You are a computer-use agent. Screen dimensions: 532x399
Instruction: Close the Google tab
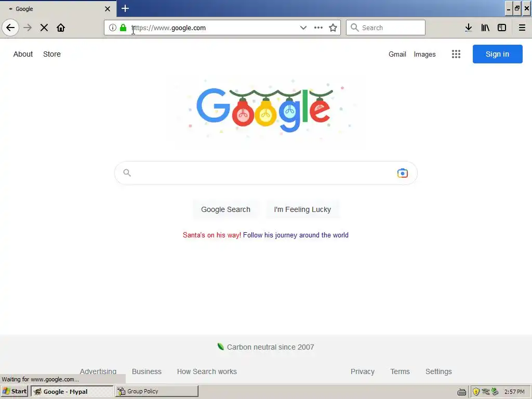108,9
